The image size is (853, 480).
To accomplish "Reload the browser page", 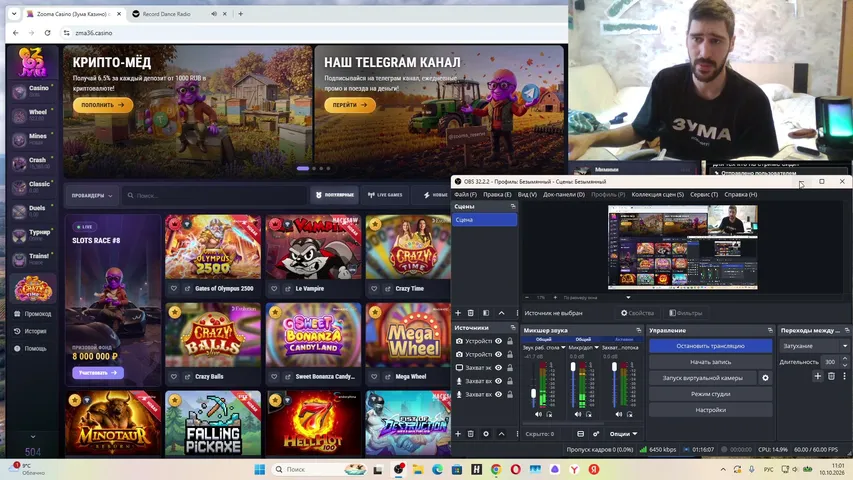I will tap(47, 33).
